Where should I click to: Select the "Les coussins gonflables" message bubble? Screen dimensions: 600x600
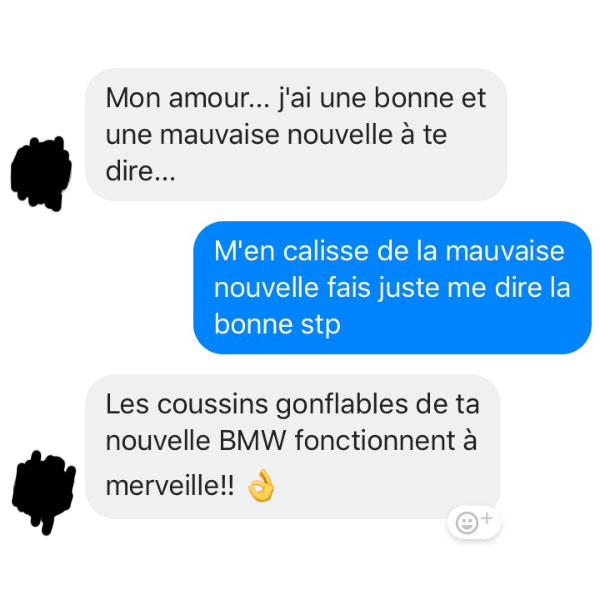[x=293, y=447]
